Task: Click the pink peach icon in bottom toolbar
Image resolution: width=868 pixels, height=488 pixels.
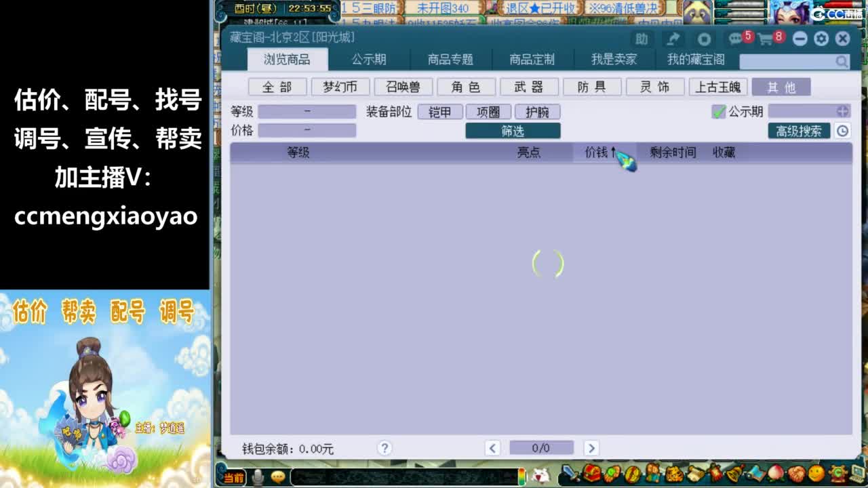Action: [x=776, y=473]
